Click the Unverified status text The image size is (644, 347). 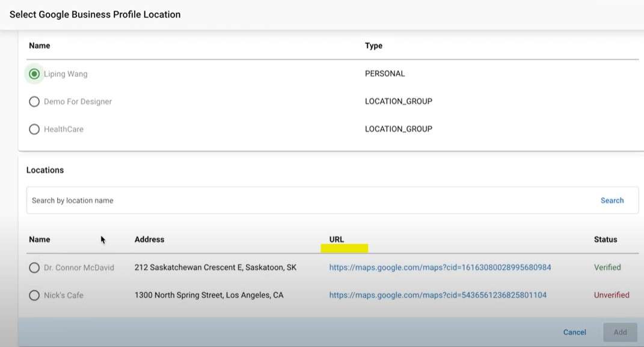point(611,295)
